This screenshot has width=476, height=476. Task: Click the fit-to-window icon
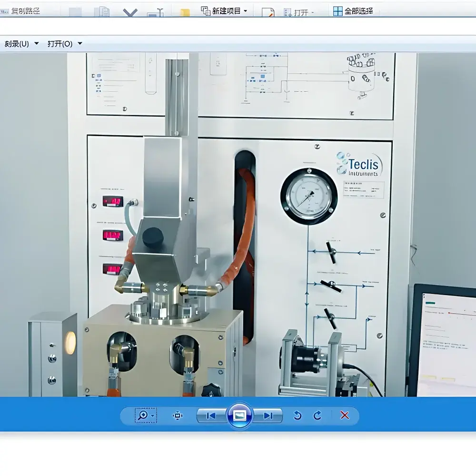click(177, 415)
